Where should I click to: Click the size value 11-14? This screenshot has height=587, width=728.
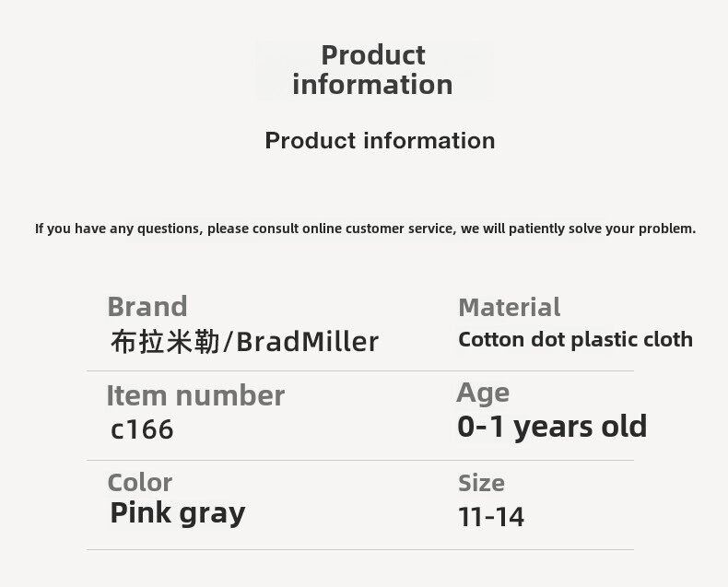click(x=491, y=517)
